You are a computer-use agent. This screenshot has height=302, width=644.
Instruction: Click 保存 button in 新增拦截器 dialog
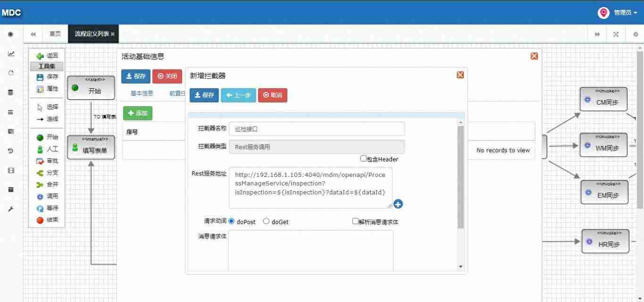click(x=204, y=95)
